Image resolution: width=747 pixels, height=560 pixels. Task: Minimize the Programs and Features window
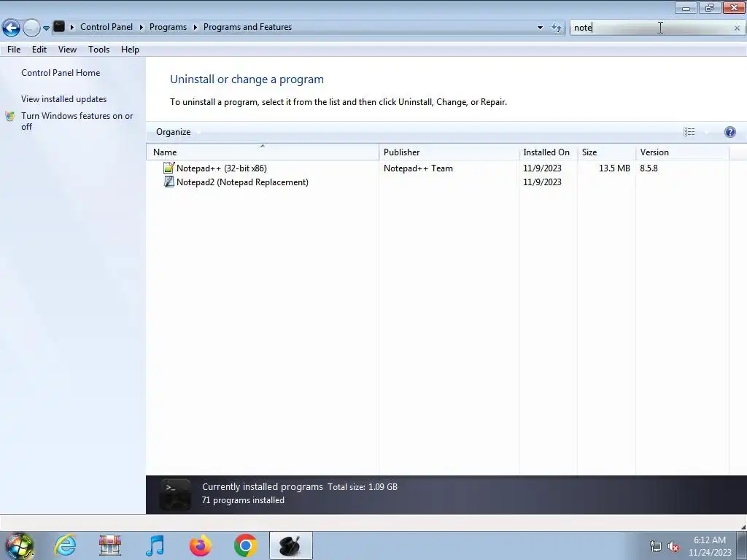[x=686, y=7]
